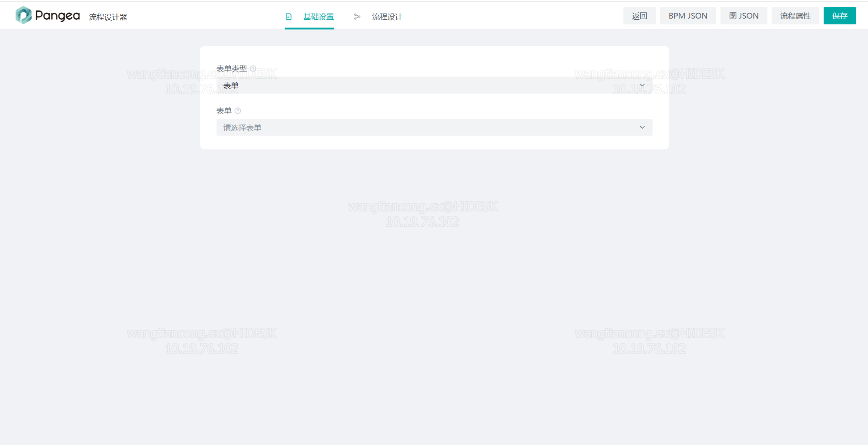868x445 pixels.
Task: Click the 表单 field label
Action: tap(224, 111)
